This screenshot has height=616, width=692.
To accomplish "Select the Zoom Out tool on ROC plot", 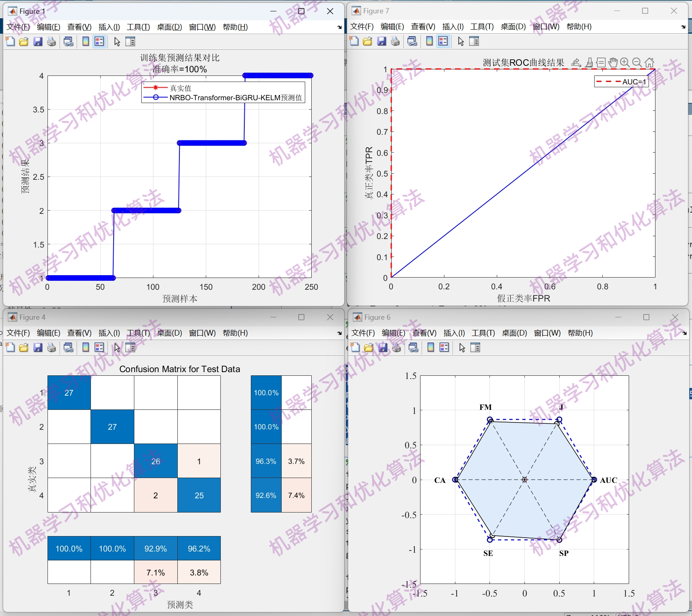I will 637,62.
